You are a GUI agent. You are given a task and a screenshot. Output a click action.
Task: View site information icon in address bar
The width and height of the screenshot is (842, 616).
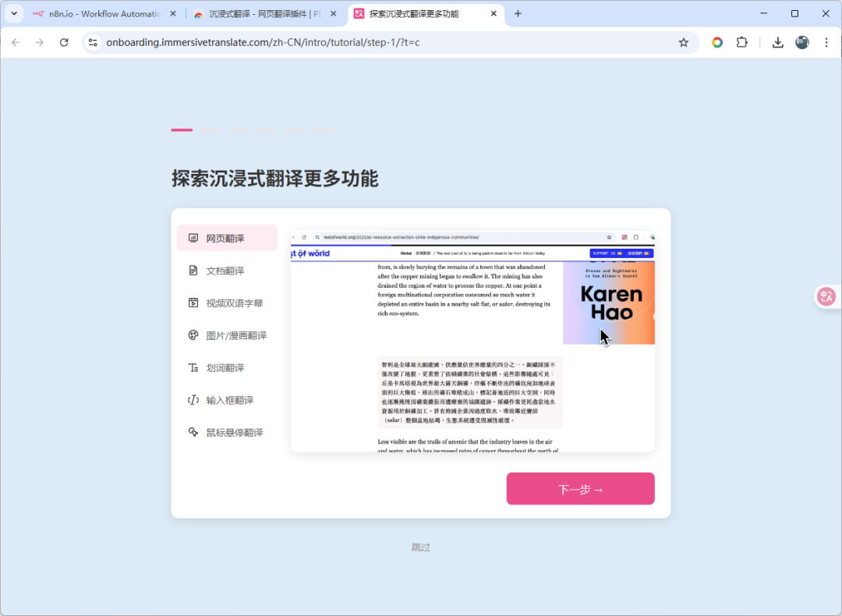tap(93, 42)
